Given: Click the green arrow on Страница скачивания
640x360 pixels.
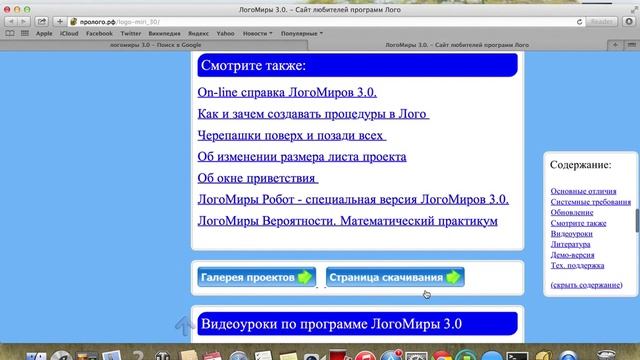Looking at the screenshot, I should pos(453,277).
